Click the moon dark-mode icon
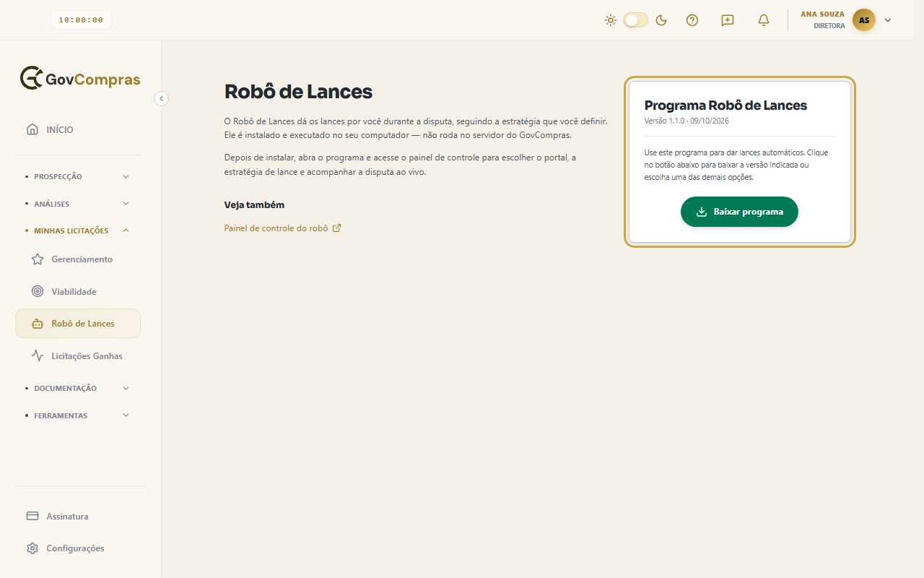The width and height of the screenshot is (924, 578). 661,20
